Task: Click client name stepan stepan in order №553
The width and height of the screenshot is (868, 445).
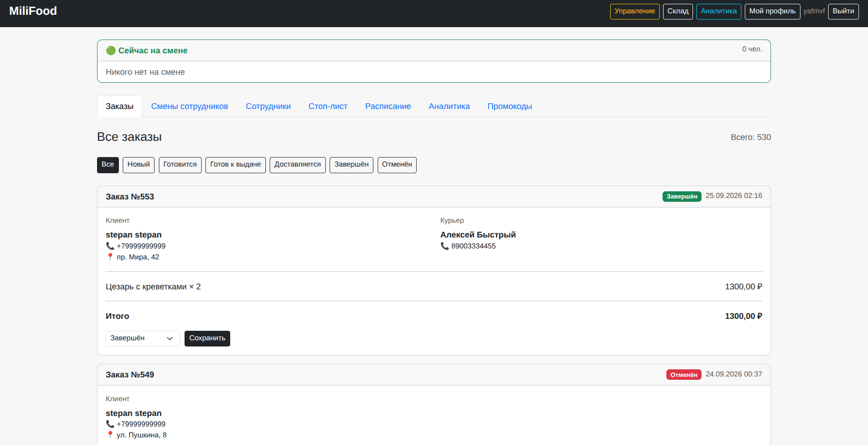Action: 134,235
